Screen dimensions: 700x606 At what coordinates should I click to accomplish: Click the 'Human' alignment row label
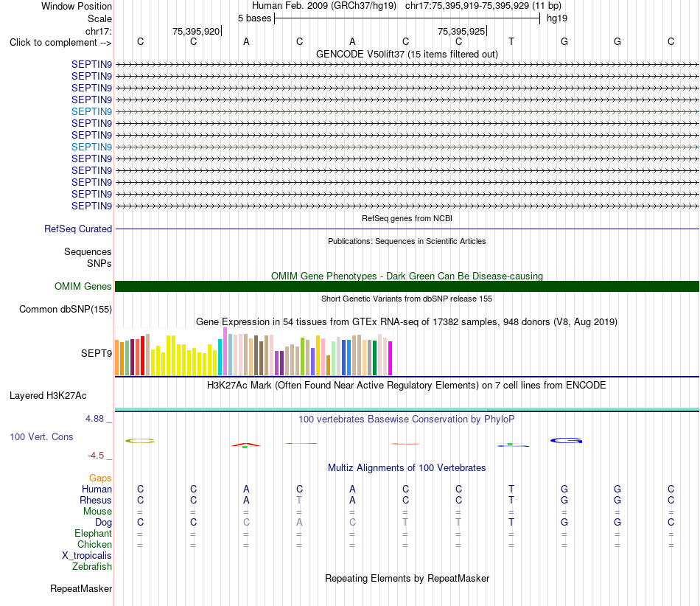tap(97, 490)
